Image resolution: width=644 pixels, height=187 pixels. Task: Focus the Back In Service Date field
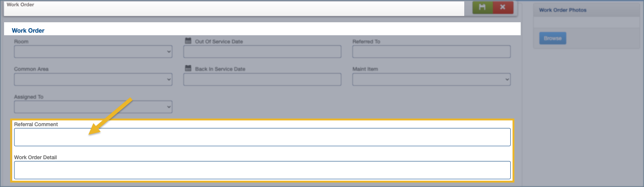point(262,79)
